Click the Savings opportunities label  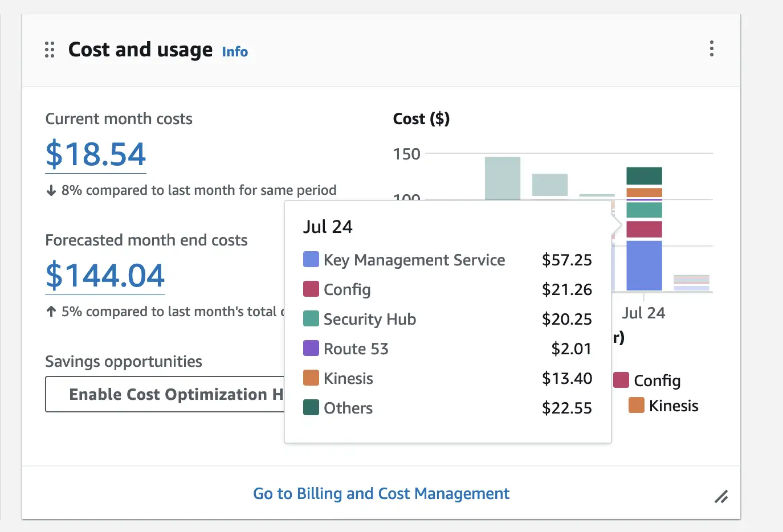click(x=124, y=362)
